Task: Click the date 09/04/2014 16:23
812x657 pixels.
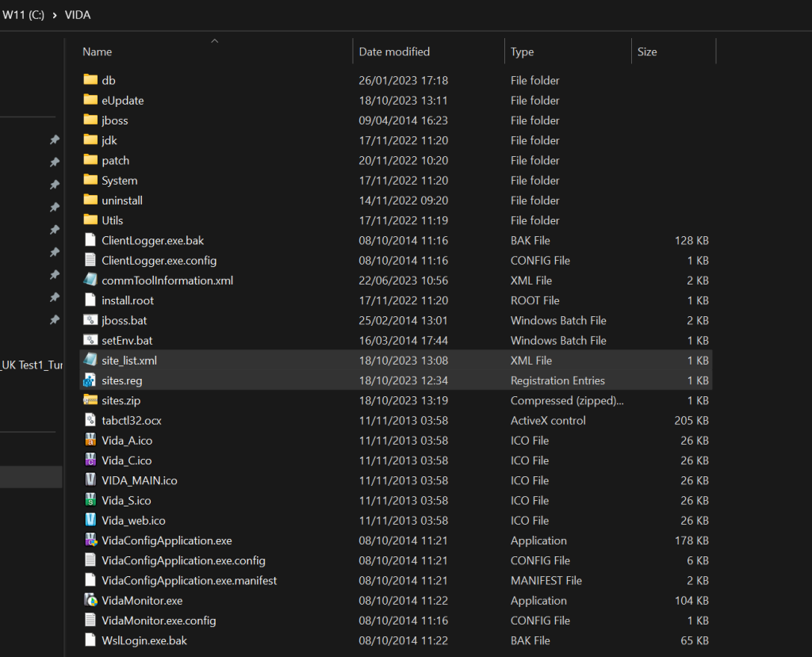Action: (403, 120)
